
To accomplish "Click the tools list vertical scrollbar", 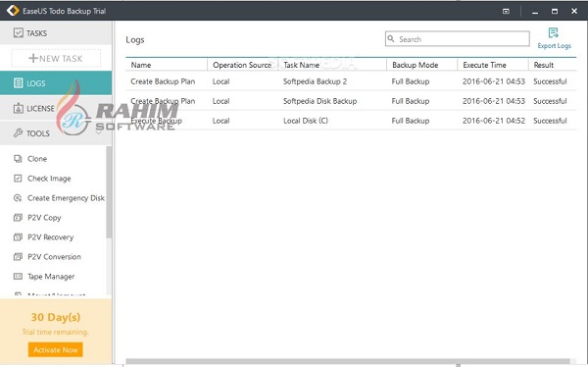I will pos(109,192).
